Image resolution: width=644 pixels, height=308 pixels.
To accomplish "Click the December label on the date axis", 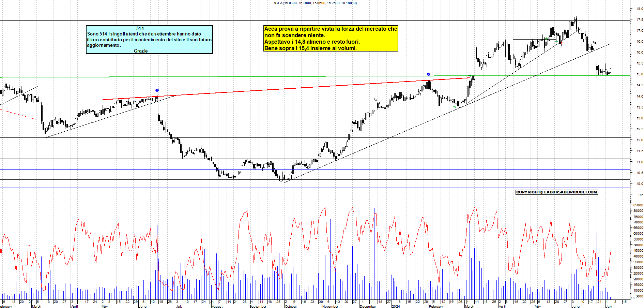I will point(368,306).
